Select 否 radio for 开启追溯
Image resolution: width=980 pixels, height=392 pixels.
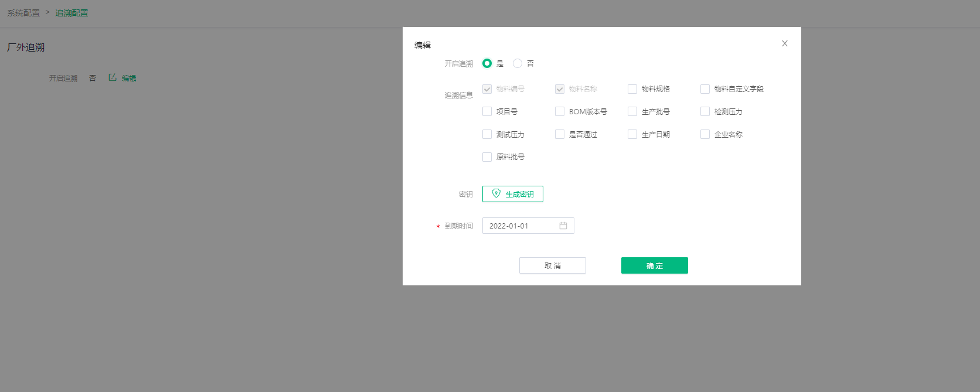518,63
